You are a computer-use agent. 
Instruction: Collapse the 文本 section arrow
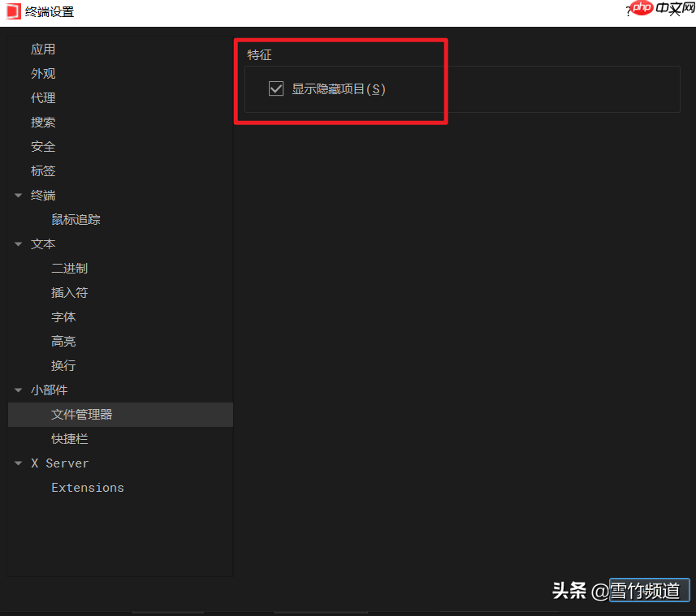18,244
